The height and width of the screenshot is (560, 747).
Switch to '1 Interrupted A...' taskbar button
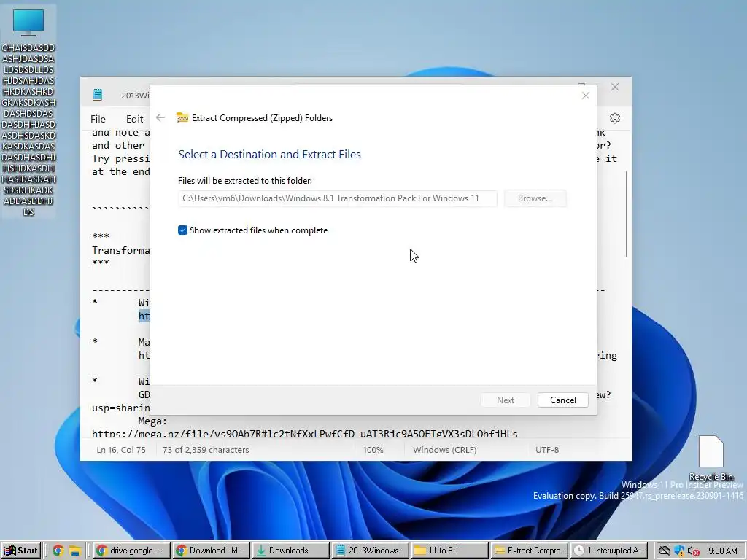(608, 551)
